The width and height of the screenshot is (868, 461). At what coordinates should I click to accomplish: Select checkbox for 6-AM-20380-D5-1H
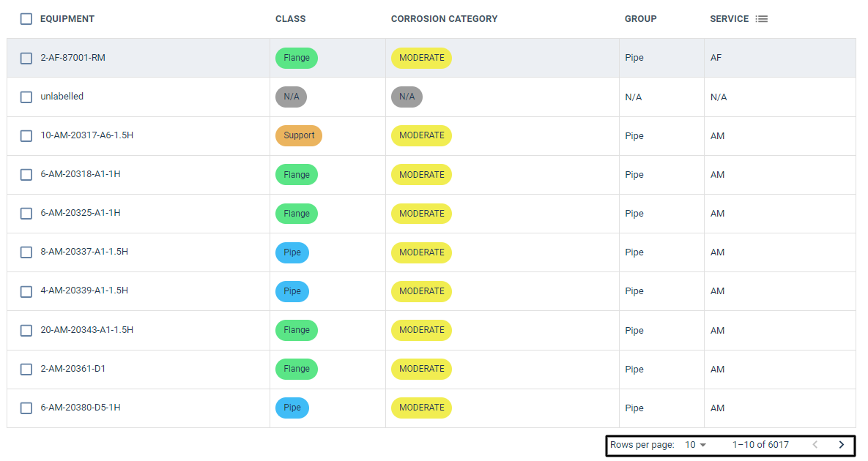(26, 408)
